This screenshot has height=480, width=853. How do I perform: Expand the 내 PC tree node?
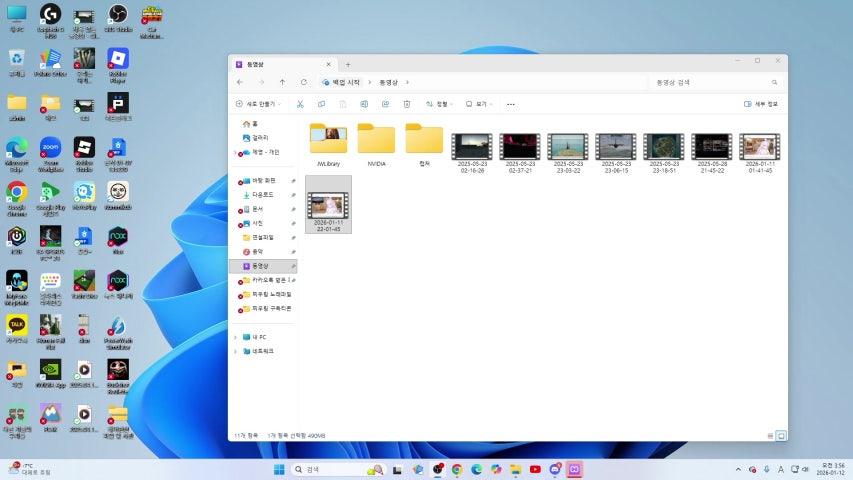pos(236,337)
